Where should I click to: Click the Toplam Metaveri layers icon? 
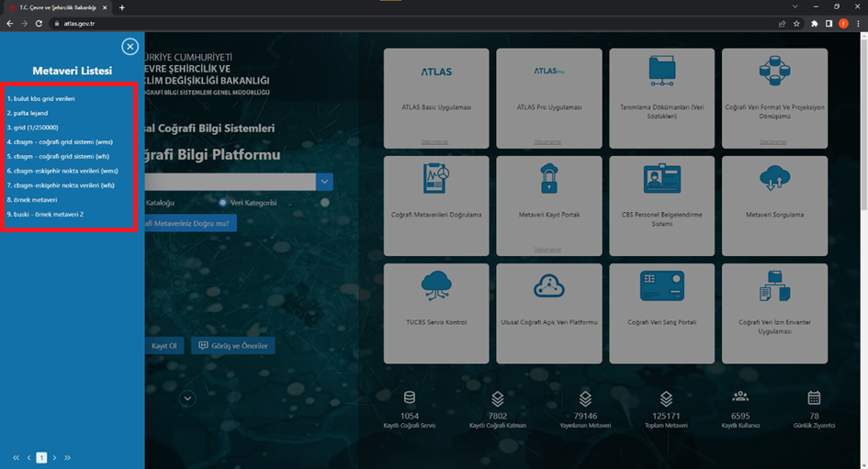[x=666, y=398]
